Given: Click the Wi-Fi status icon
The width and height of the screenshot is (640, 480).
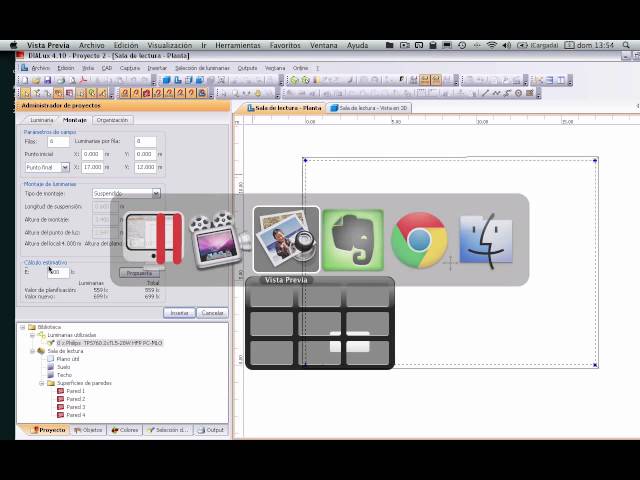Looking at the screenshot, I should tap(492, 45).
